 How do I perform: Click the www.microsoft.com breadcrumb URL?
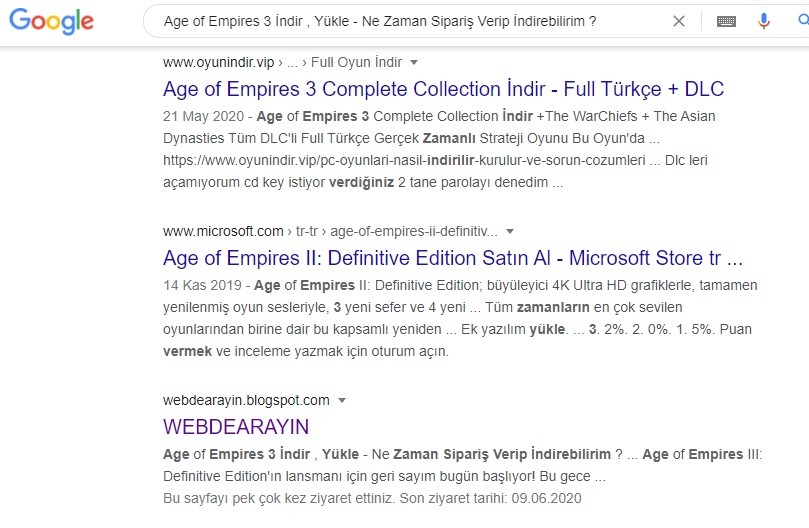223,231
